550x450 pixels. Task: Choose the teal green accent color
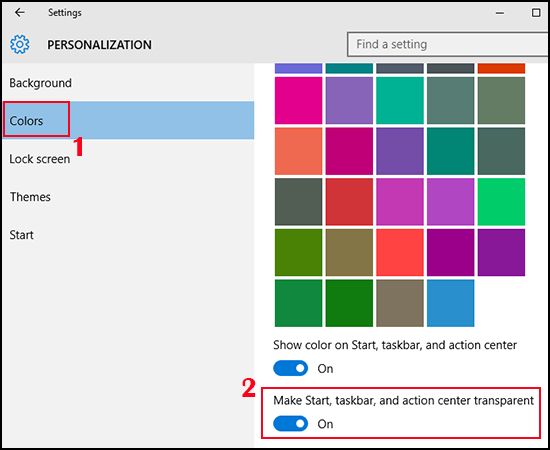(400, 101)
